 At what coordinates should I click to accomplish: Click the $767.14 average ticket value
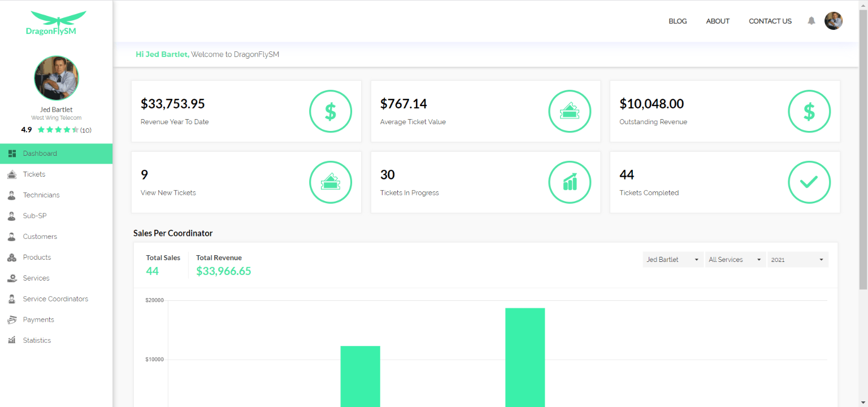coord(403,104)
